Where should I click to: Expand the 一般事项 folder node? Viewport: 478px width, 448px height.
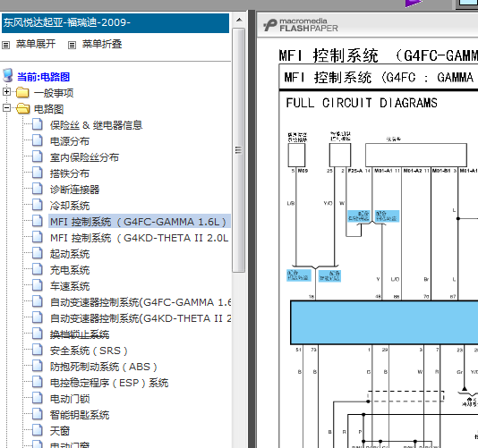click(x=6, y=92)
